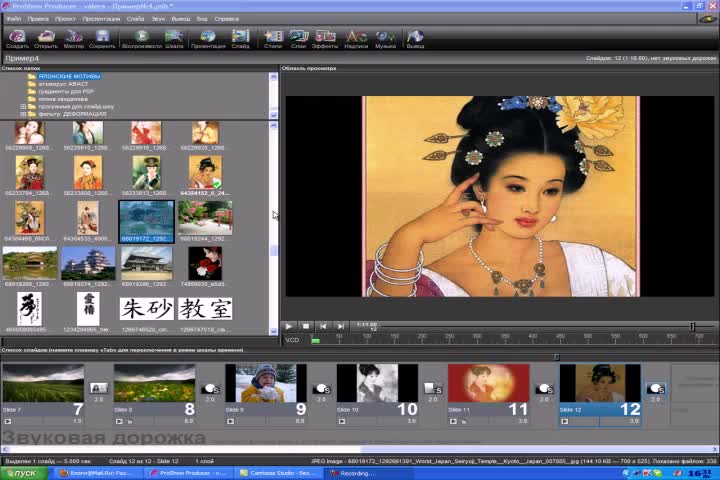Viewport: 720px width, 480px height.
Task: Select the 教室 calligraphy image thumbnail
Action: 205,309
